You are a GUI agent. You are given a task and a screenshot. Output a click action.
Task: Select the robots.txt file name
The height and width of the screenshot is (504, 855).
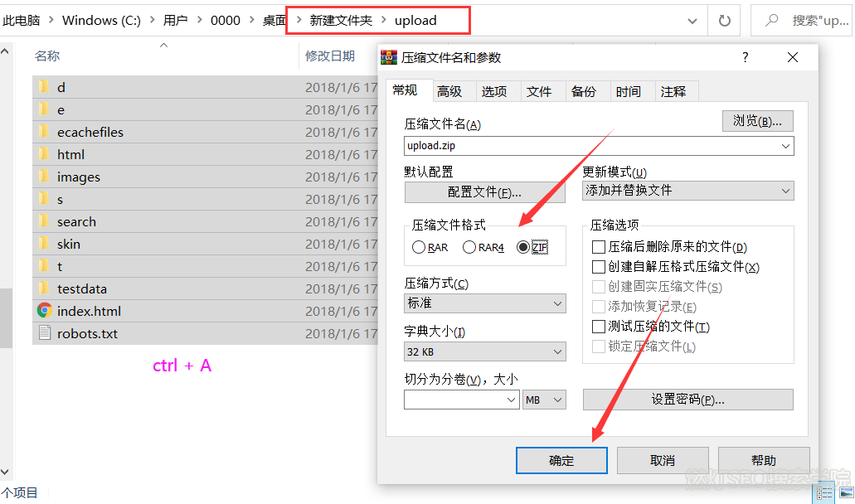(87, 333)
